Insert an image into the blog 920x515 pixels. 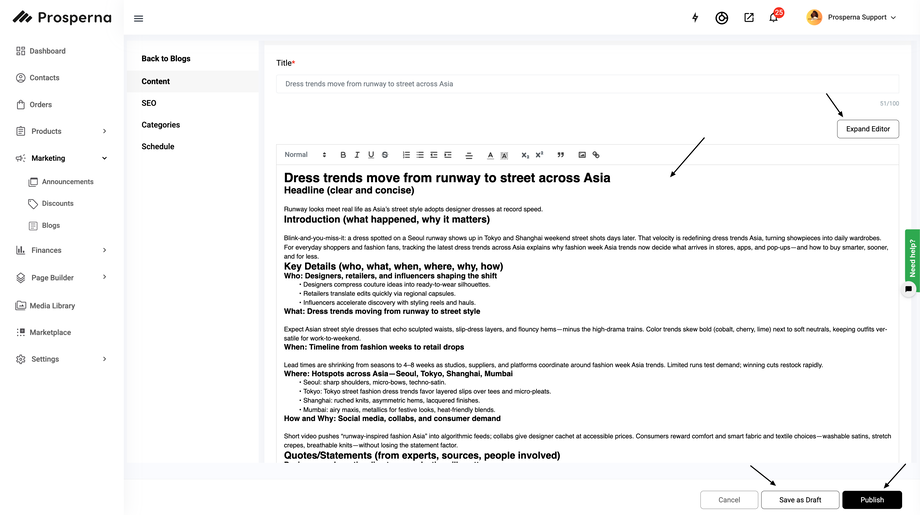tap(582, 155)
